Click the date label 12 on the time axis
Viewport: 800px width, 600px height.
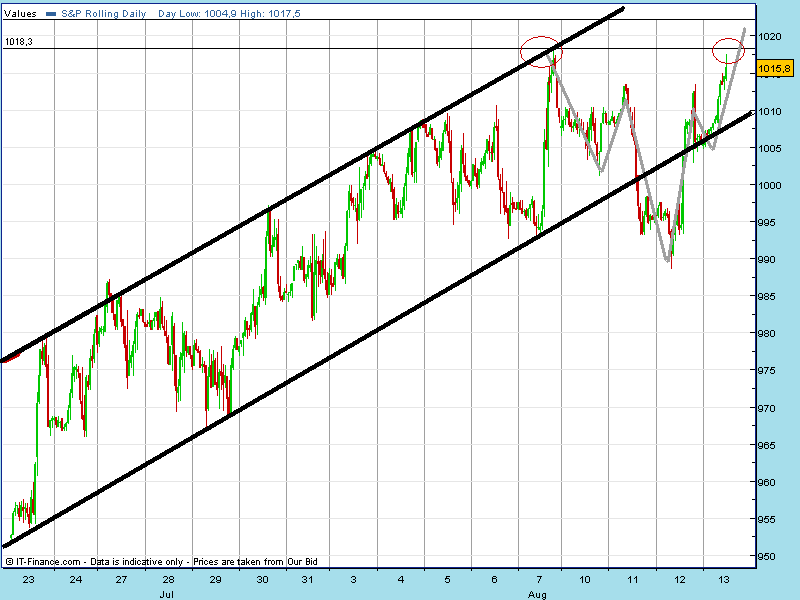click(680, 580)
